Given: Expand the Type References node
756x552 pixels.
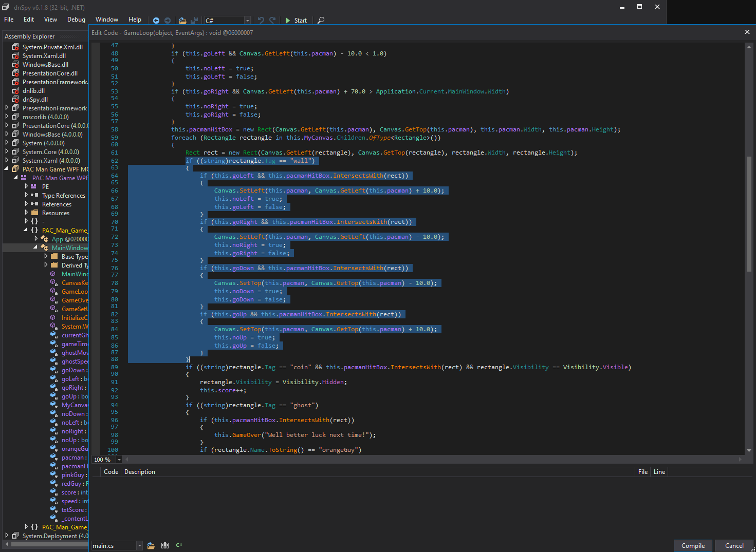Looking at the screenshot, I should point(26,195).
